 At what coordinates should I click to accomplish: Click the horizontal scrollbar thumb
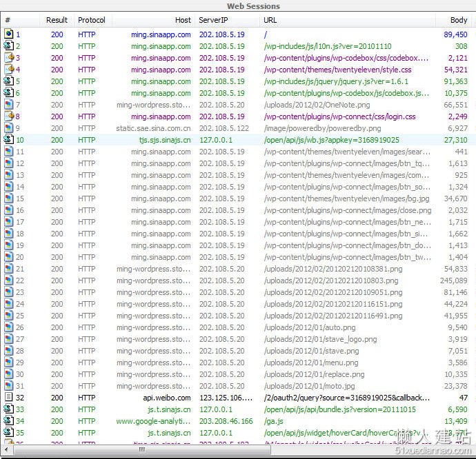tap(142, 449)
